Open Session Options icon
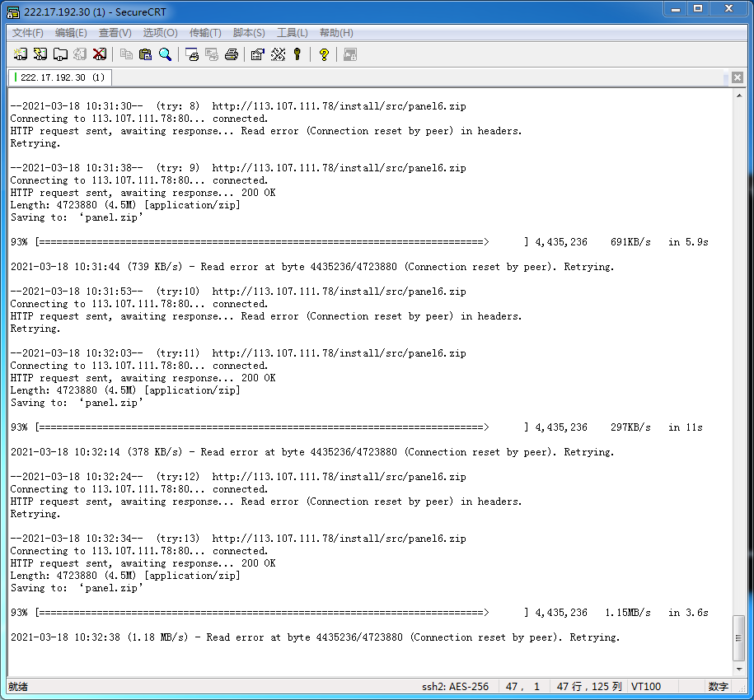The width and height of the screenshot is (754, 700). coord(258,54)
